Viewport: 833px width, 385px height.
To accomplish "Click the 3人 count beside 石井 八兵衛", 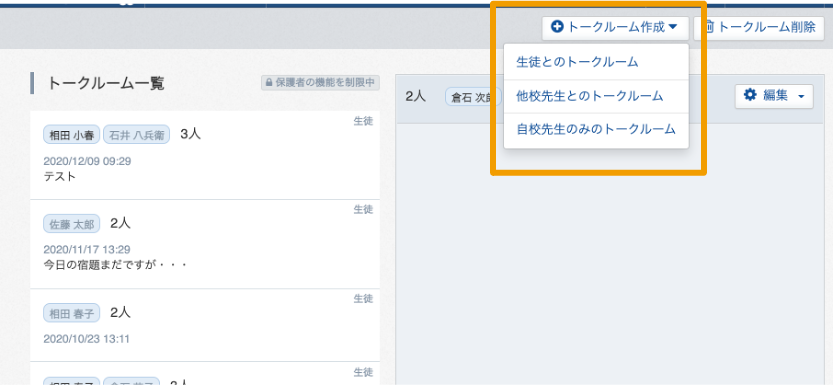I will (x=191, y=134).
